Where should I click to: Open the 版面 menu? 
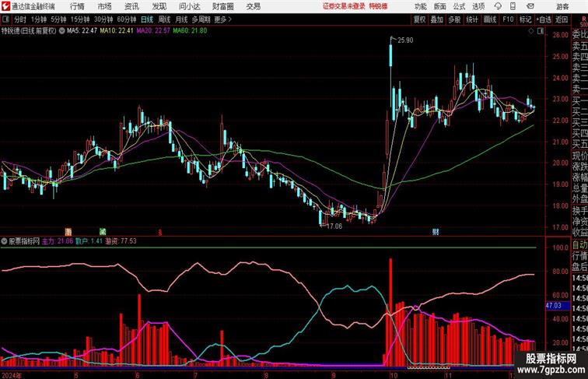click(x=440, y=6)
